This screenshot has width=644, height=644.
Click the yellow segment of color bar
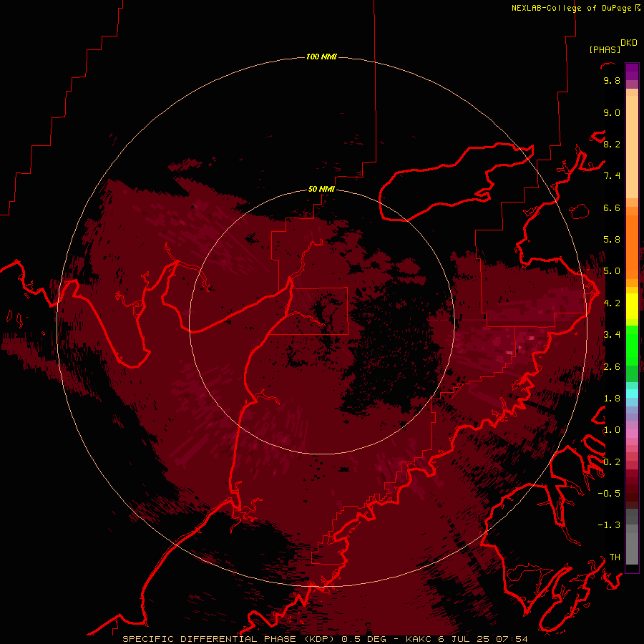[x=632, y=306]
